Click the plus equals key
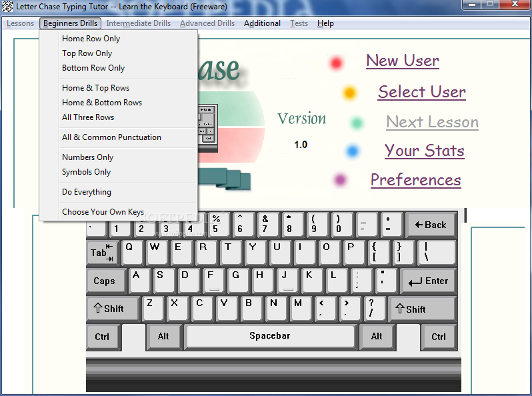The width and height of the screenshot is (532, 396). tap(391, 224)
